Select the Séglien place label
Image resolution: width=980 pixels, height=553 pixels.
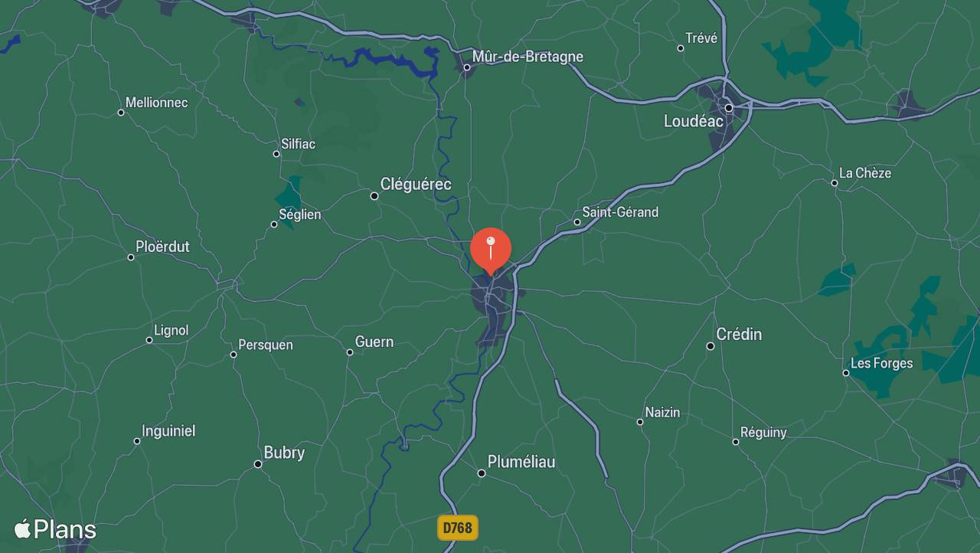click(299, 214)
